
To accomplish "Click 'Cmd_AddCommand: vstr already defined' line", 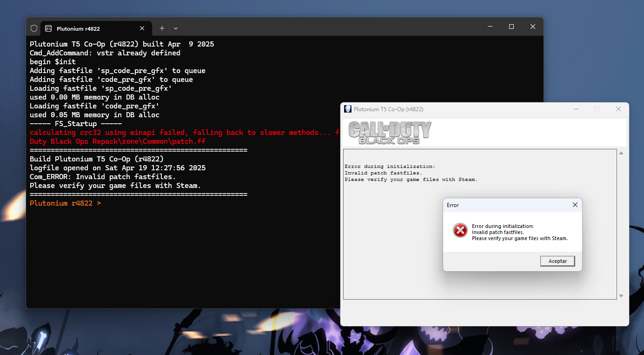I will coord(105,53).
